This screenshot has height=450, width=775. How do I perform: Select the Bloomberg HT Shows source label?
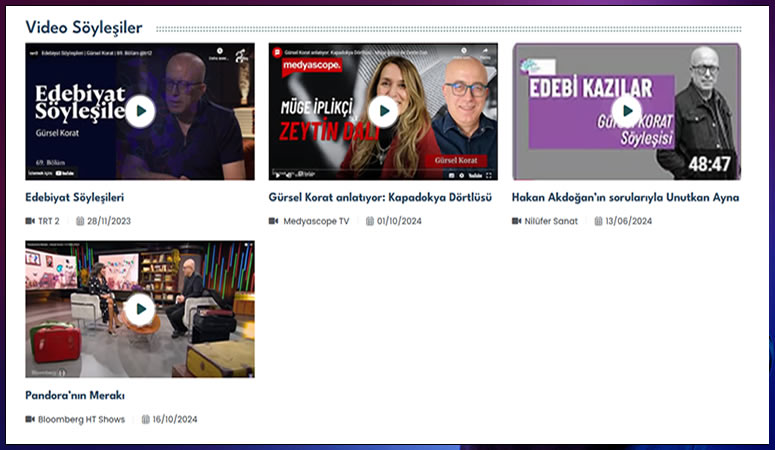tap(81, 419)
